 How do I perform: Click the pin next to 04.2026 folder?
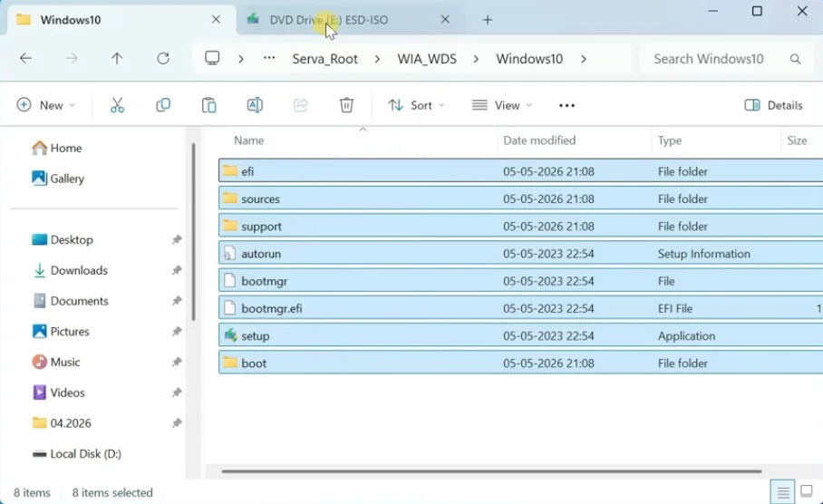click(x=177, y=422)
